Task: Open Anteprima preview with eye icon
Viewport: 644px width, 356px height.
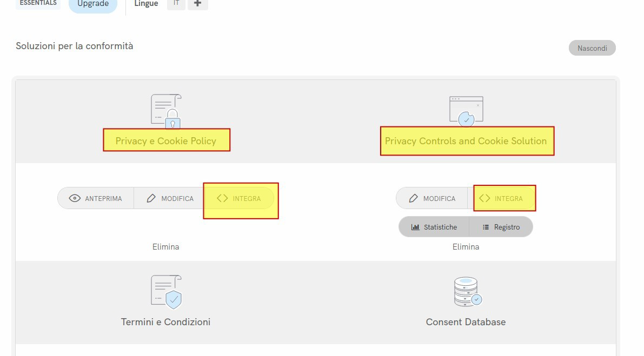Action: coord(96,198)
